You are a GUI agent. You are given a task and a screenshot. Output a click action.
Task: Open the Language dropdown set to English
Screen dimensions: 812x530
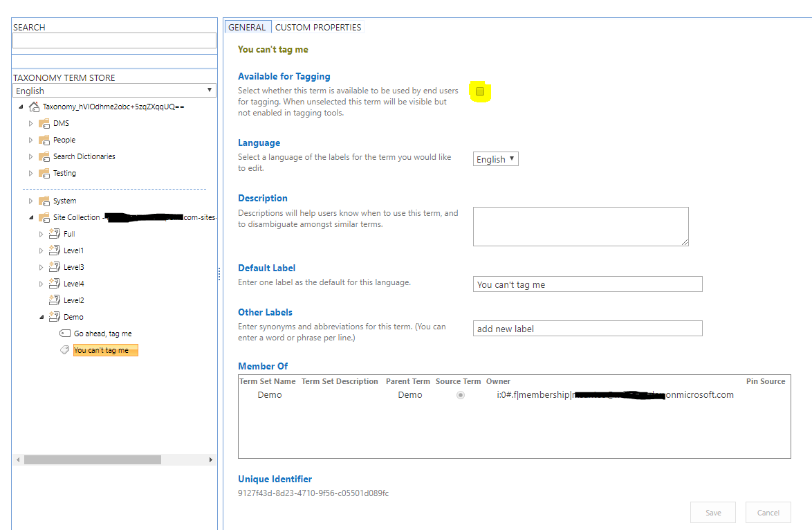click(x=496, y=158)
